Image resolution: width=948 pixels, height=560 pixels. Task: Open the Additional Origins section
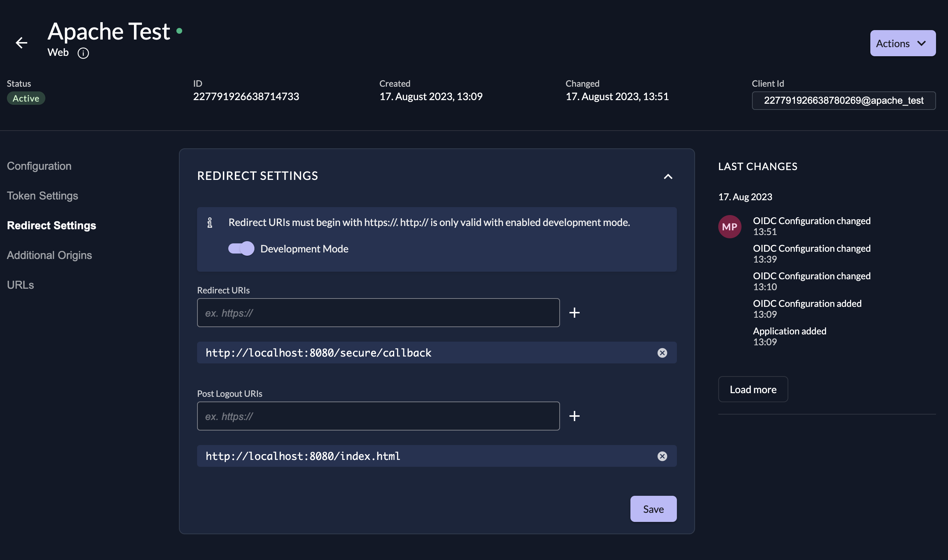click(49, 255)
